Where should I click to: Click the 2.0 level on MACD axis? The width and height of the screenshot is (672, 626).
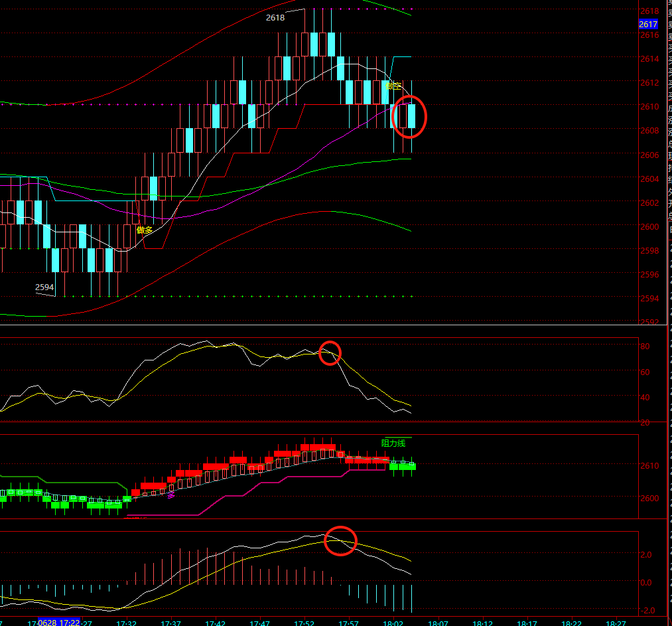[646, 555]
